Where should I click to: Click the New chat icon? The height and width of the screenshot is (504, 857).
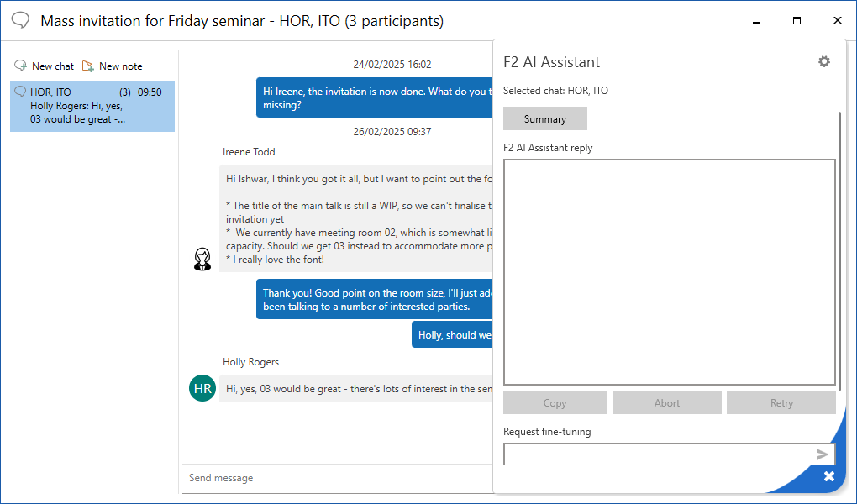click(21, 66)
